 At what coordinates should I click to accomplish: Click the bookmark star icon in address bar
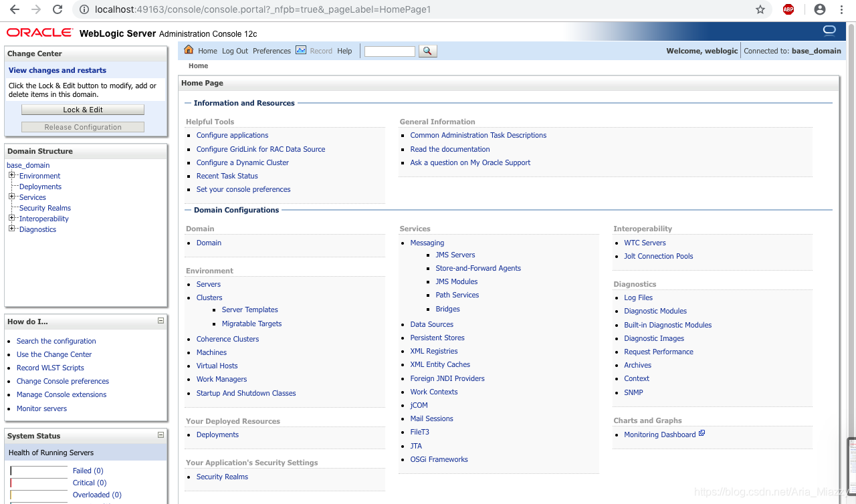[760, 9]
